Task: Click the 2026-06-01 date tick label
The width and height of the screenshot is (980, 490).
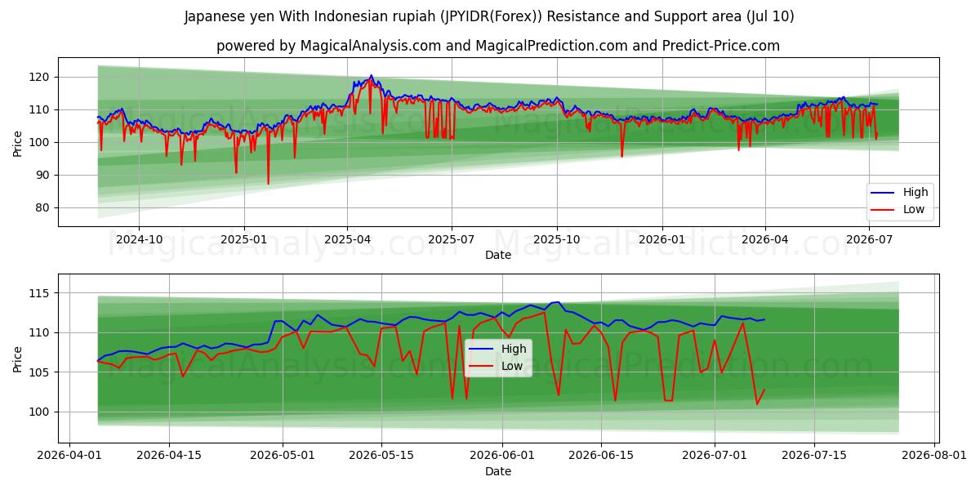Action: click(x=504, y=456)
